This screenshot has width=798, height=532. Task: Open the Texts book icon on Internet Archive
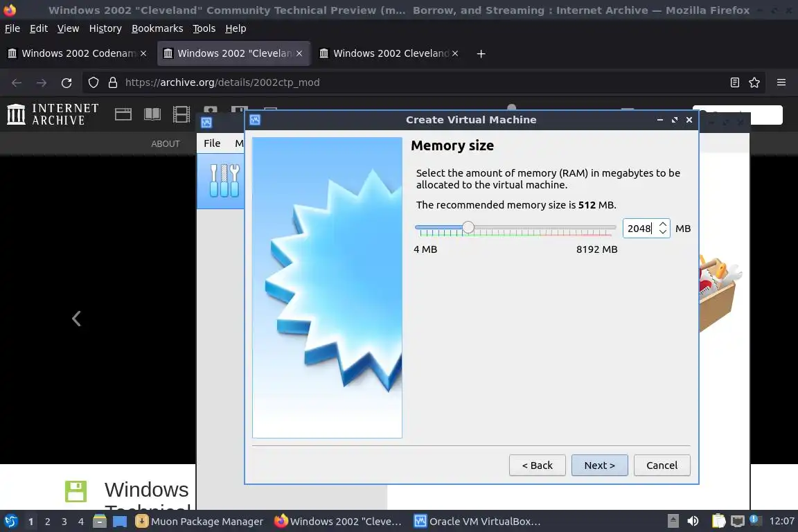[152, 114]
